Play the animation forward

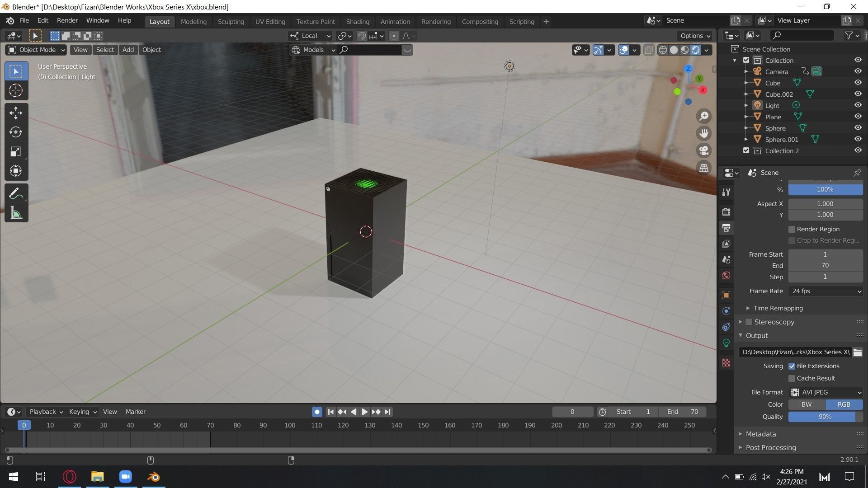coord(364,412)
